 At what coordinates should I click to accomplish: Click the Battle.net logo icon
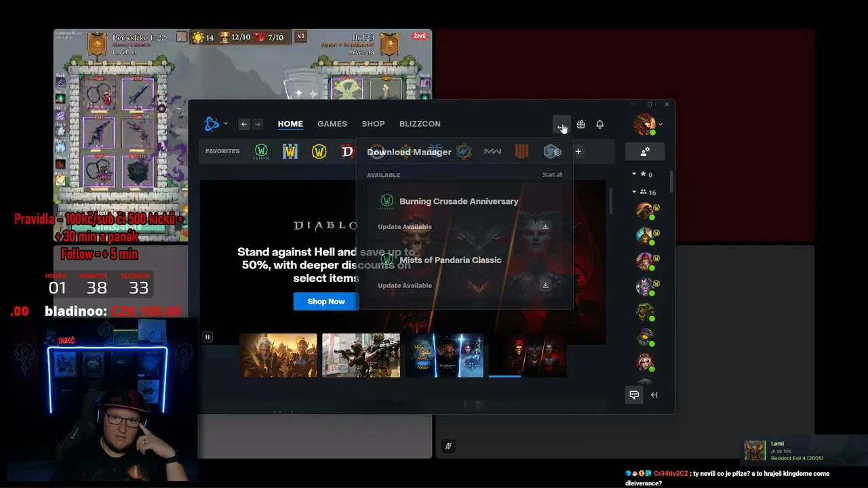[x=212, y=124]
